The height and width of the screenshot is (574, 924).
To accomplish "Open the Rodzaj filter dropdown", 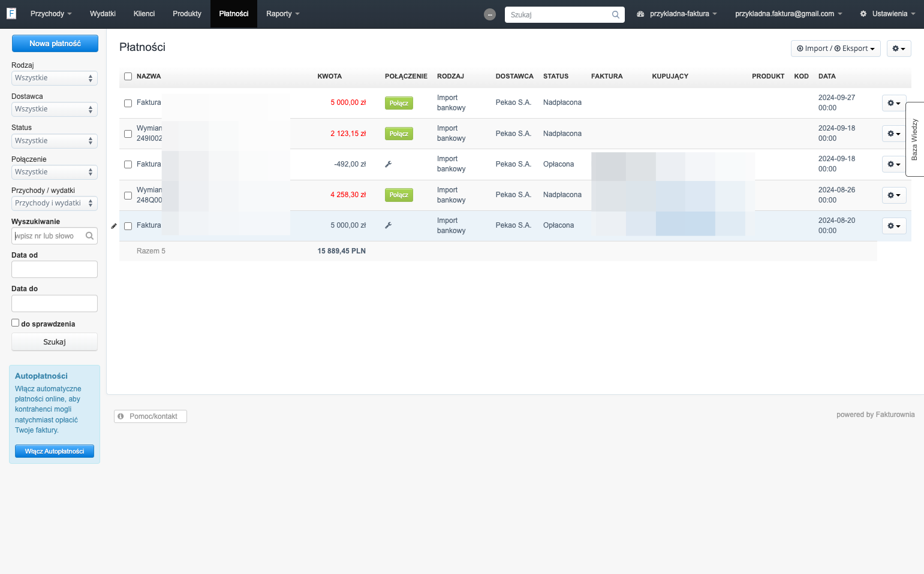I will [55, 78].
